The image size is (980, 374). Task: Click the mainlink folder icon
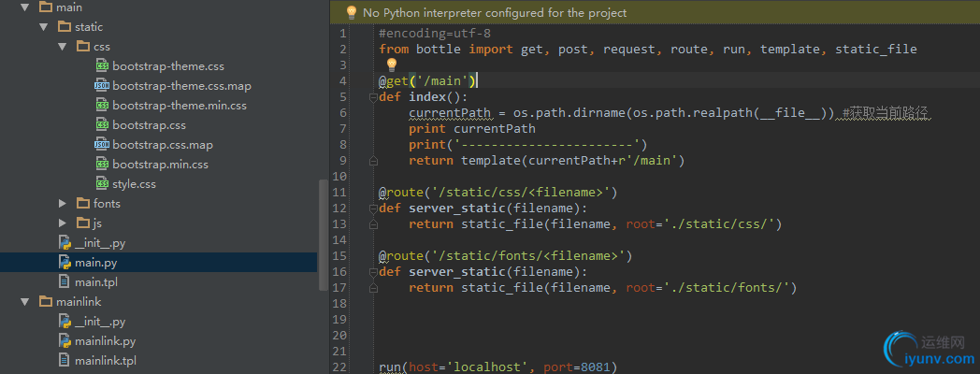click(x=46, y=301)
